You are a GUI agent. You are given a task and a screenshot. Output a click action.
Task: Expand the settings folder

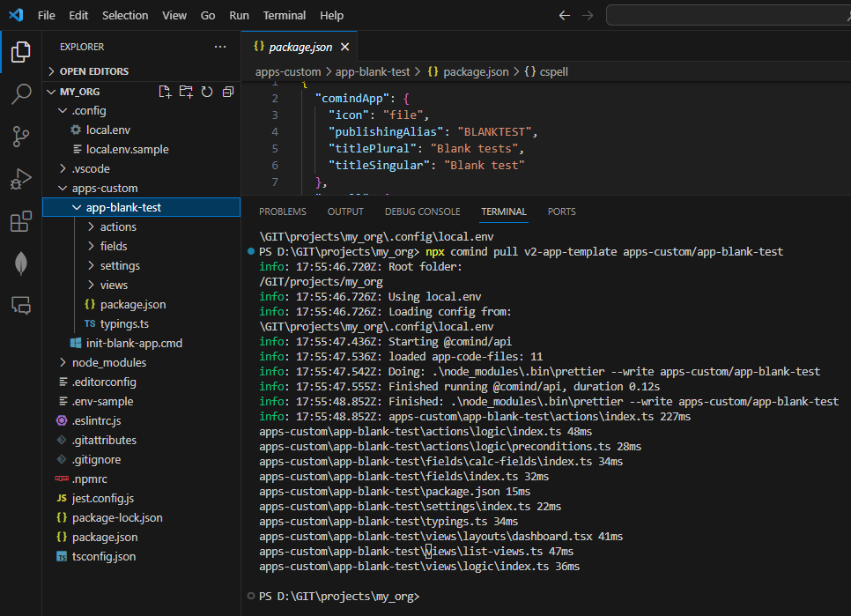coord(91,266)
